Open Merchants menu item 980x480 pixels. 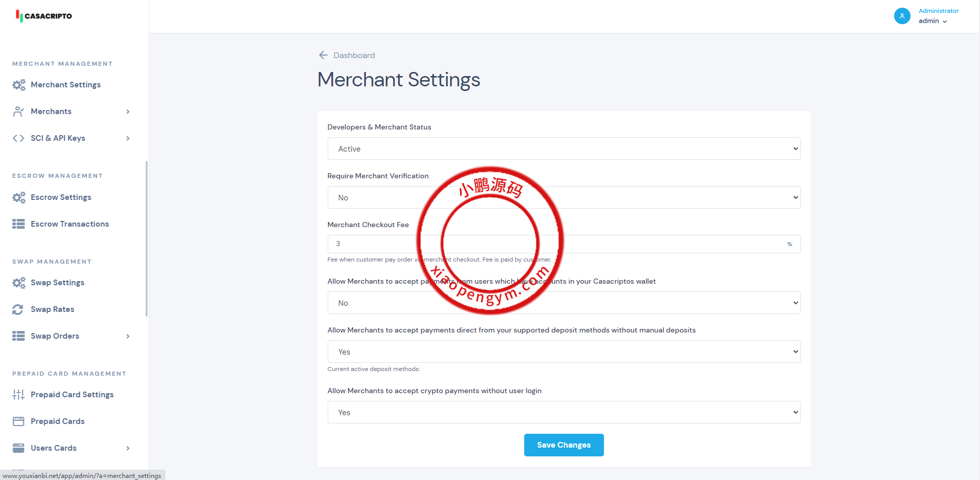point(51,112)
